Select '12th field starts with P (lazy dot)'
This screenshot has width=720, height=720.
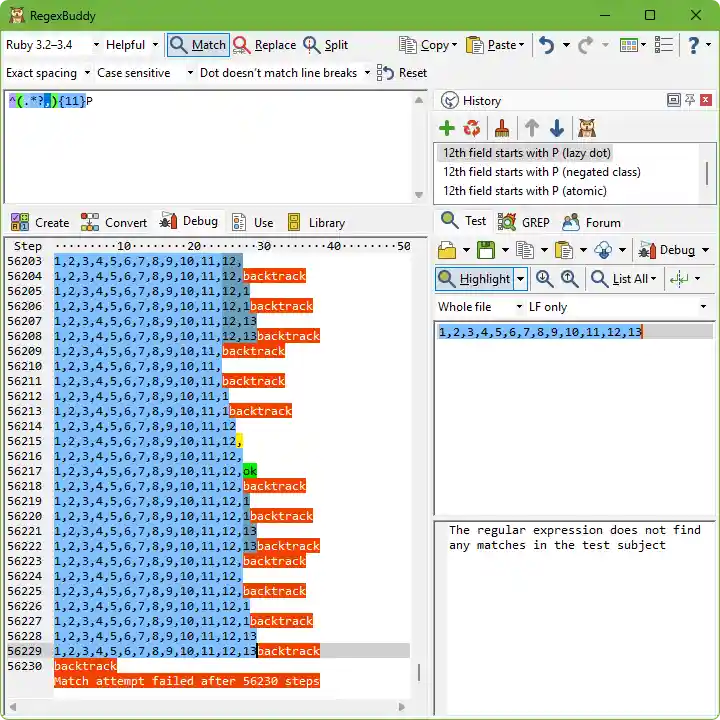(526, 153)
